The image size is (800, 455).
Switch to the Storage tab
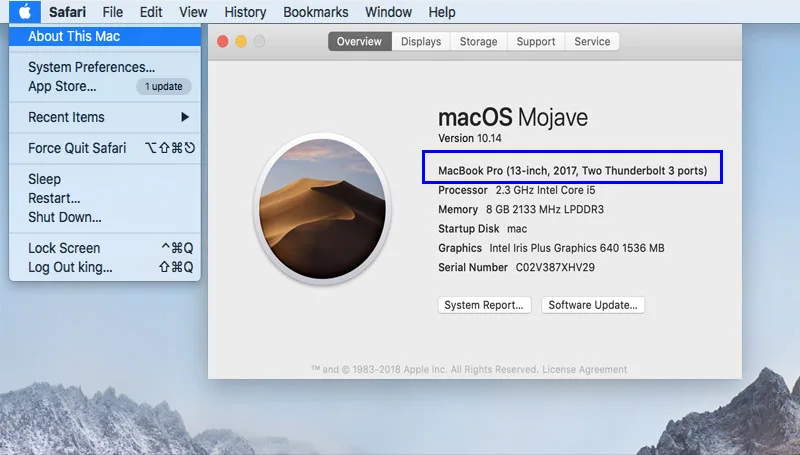pyautogui.click(x=478, y=41)
